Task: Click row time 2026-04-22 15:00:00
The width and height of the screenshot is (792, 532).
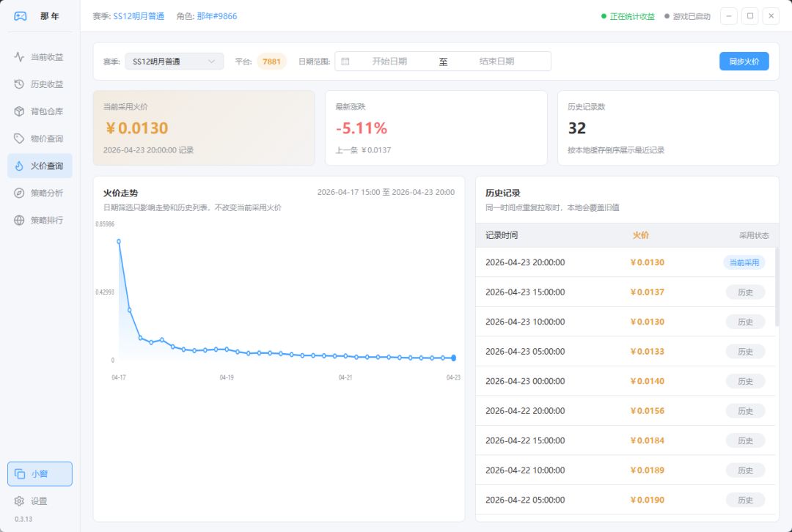Action: (525, 440)
